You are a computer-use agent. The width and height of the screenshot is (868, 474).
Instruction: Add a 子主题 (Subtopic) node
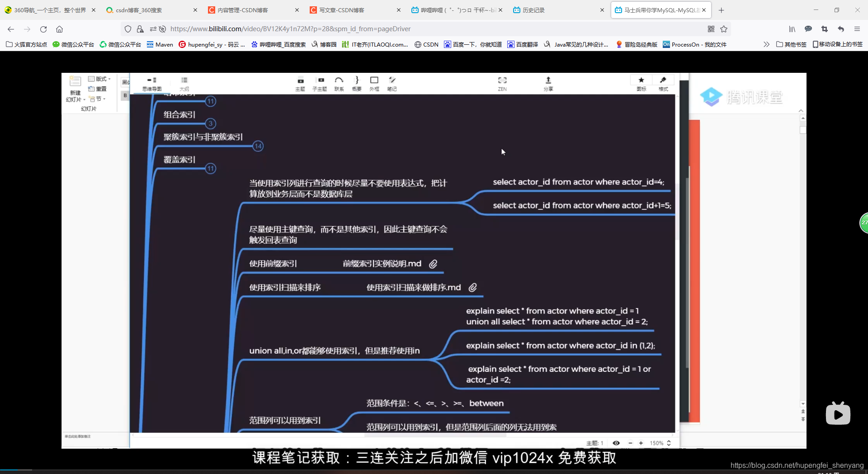[320, 84]
